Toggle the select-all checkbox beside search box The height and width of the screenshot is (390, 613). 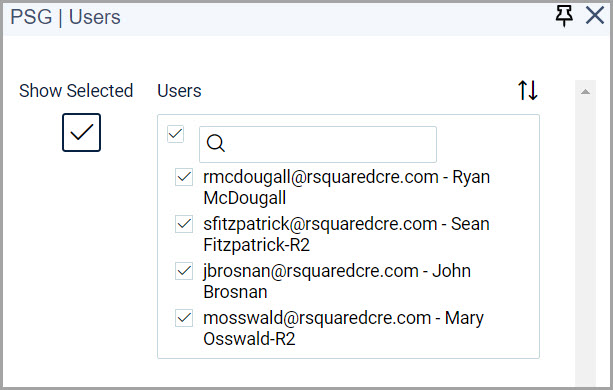[x=175, y=134]
